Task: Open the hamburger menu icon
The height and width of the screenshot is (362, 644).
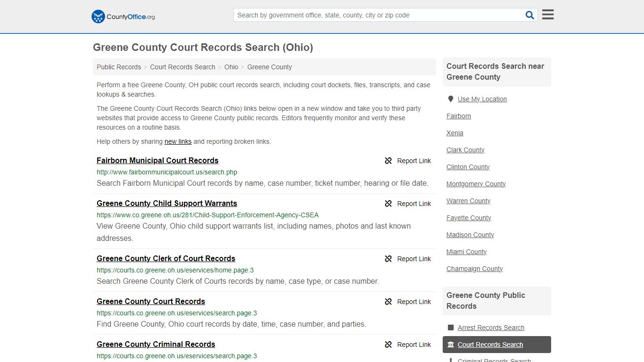Action: pyautogui.click(x=548, y=15)
